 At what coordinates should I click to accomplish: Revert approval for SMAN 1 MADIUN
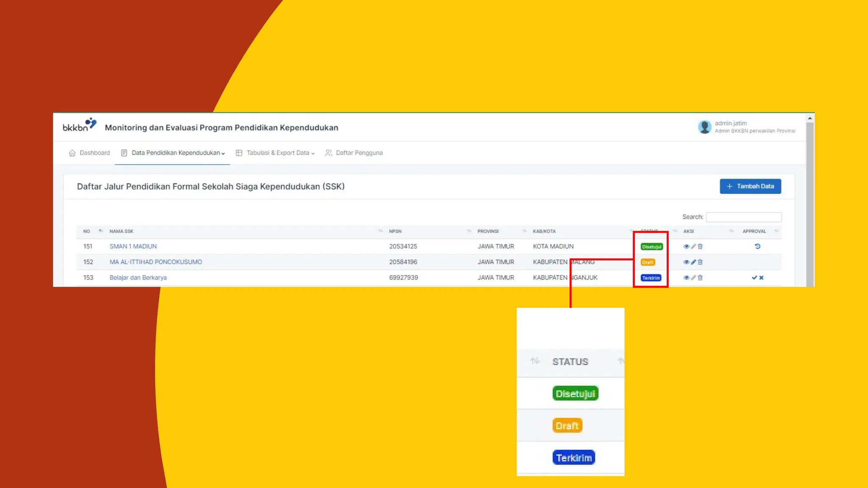757,247
